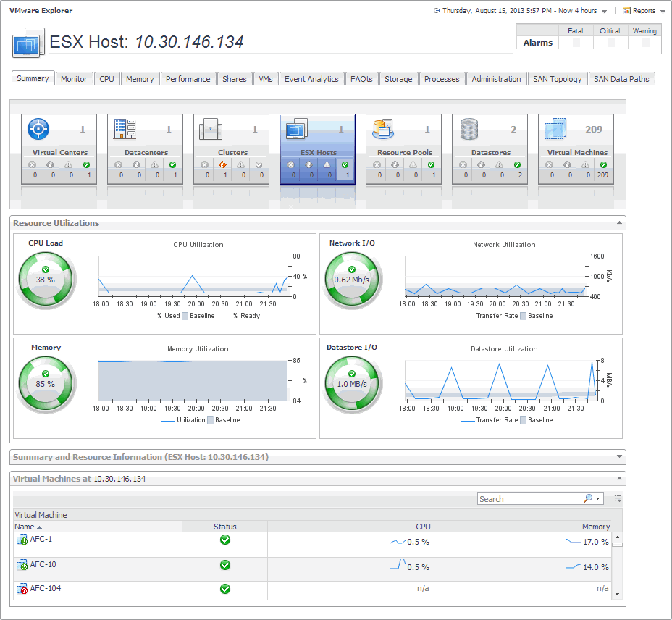The image size is (672, 620).
Task: Click the AFC-1 virtual machine icon
Action: [x=21, y=540]
